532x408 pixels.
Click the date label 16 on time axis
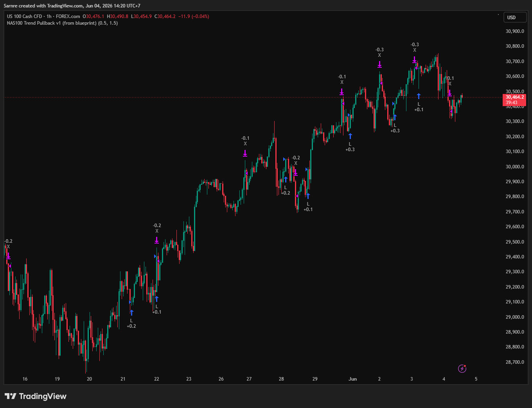tap(25, 379)
